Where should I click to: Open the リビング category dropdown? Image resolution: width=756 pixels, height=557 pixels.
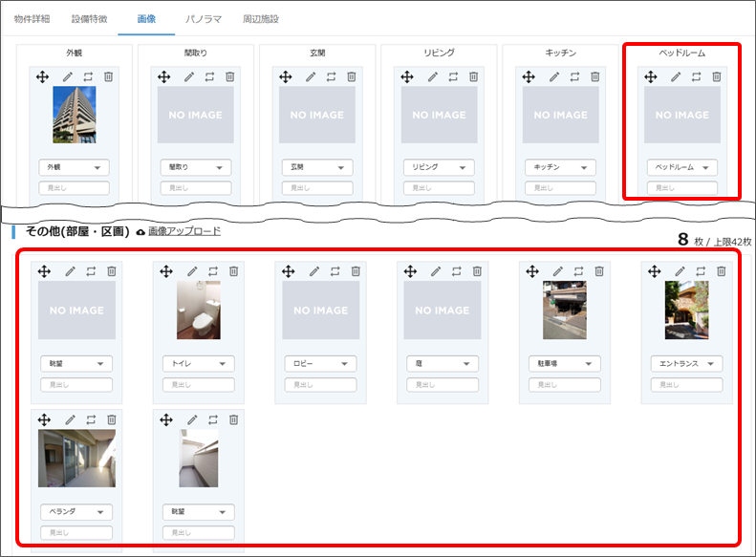click(x=440, y=167)
